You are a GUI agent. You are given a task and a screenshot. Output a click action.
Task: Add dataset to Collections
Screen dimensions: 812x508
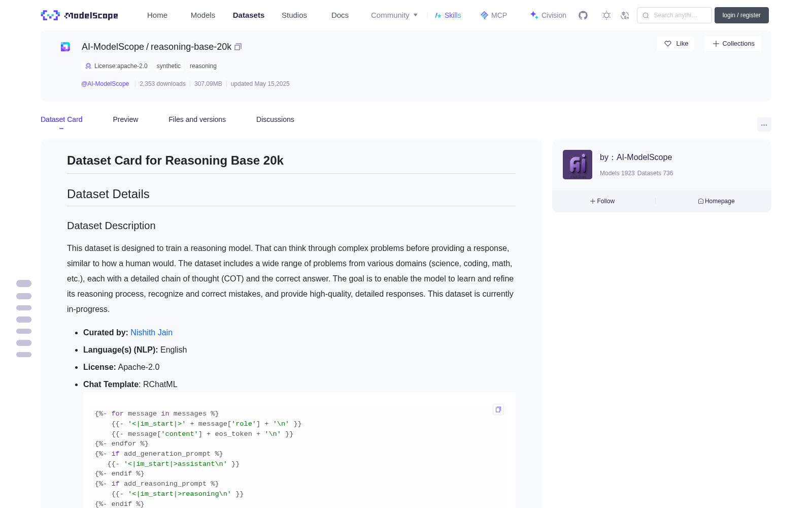pyautogui.click(x=733, y=44)
